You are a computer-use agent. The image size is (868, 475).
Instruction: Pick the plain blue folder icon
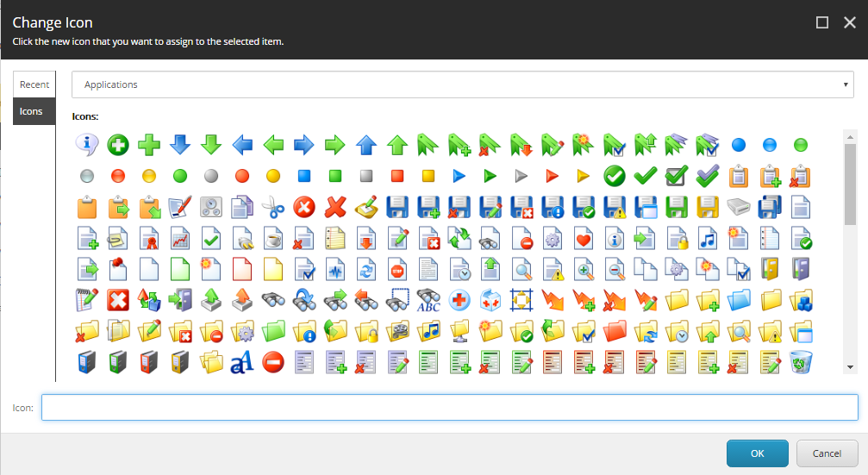tap(739, 301)
